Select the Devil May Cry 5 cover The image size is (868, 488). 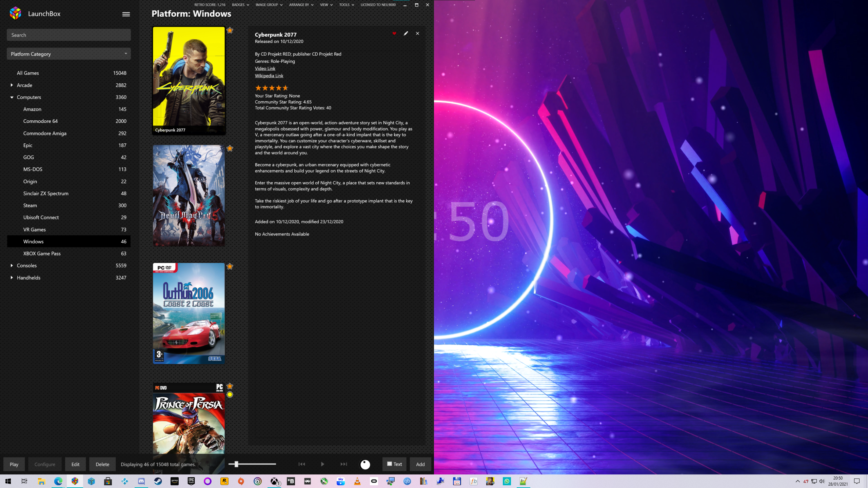tap(189, 196)
